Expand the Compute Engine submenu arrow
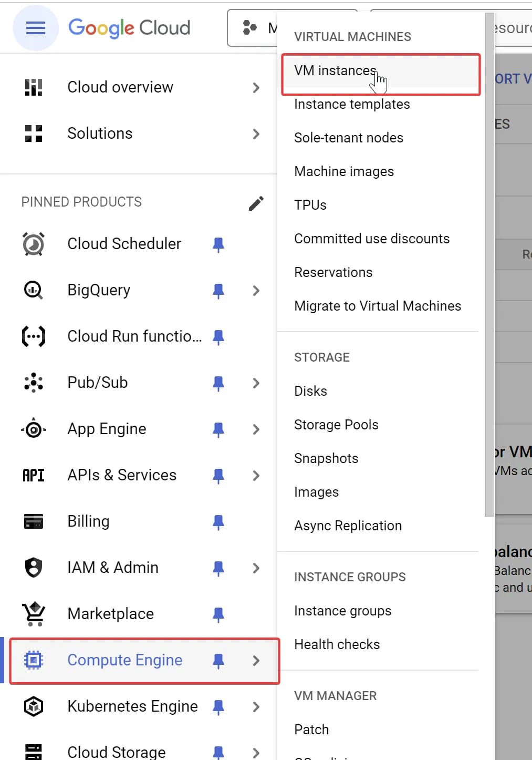532x760 pixels. [256, 660]
